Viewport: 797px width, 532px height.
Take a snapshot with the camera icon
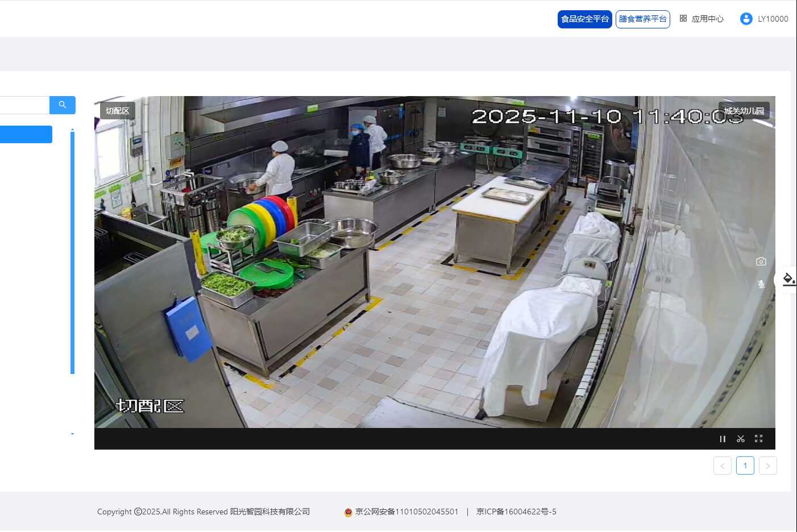(761, 261)
